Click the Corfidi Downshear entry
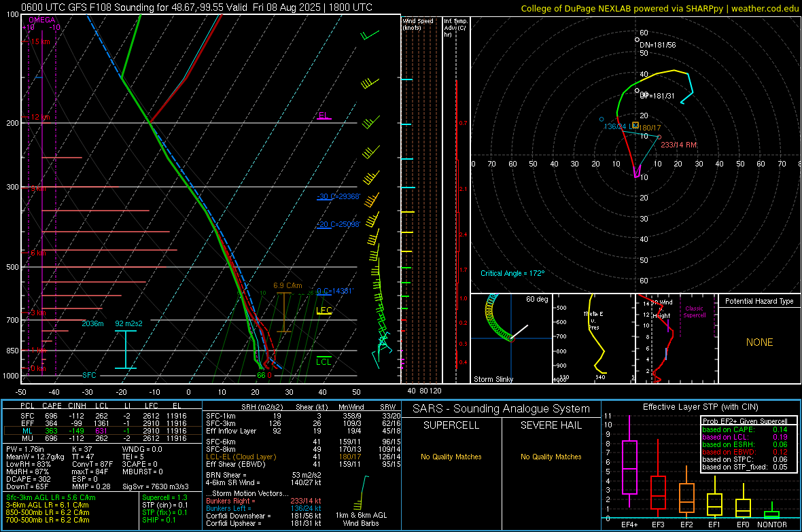The image size is (802, 532). [x=264, y=516]
